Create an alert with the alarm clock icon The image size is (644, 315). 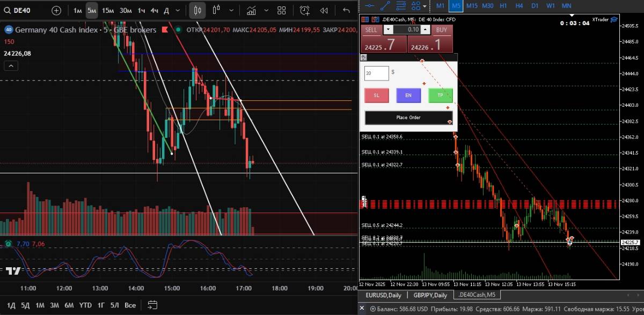305,10
